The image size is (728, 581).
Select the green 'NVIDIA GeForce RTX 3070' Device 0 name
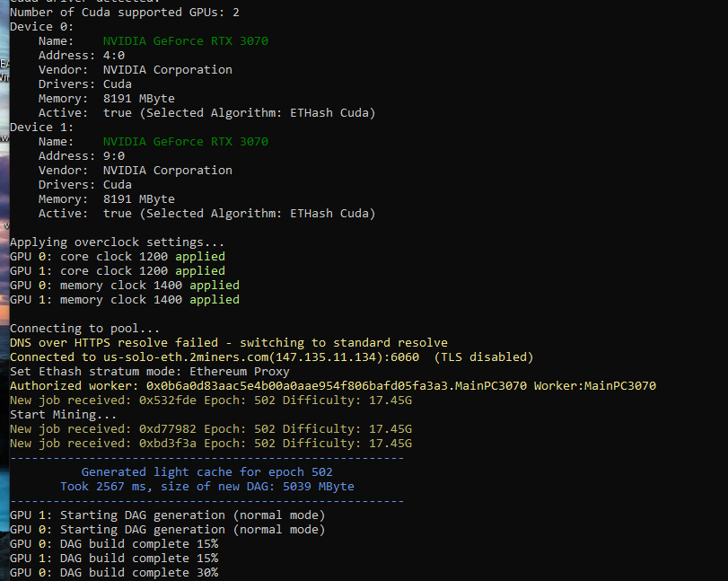click(184, 40)
